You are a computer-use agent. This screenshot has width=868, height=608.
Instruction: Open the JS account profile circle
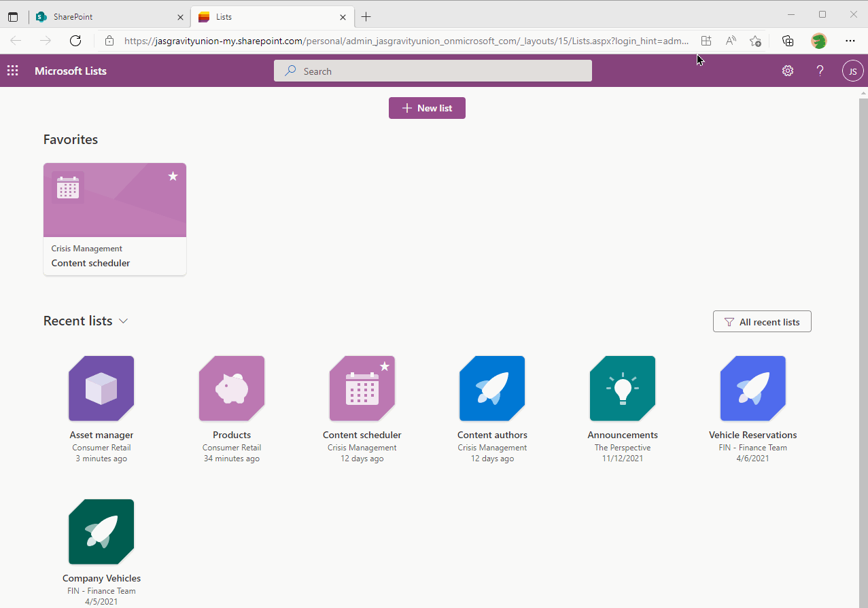coord(852,71)
